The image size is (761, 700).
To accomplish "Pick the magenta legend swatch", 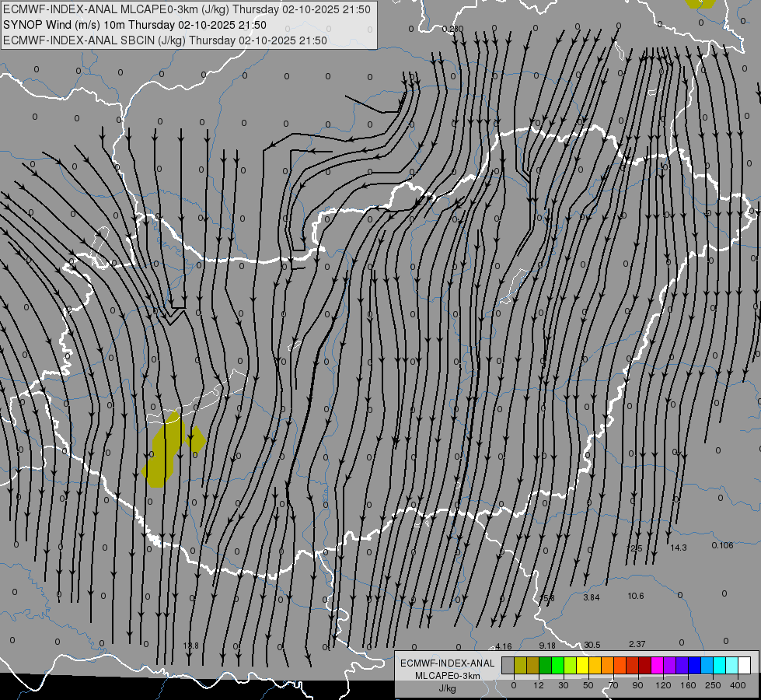I will point(658,666).
